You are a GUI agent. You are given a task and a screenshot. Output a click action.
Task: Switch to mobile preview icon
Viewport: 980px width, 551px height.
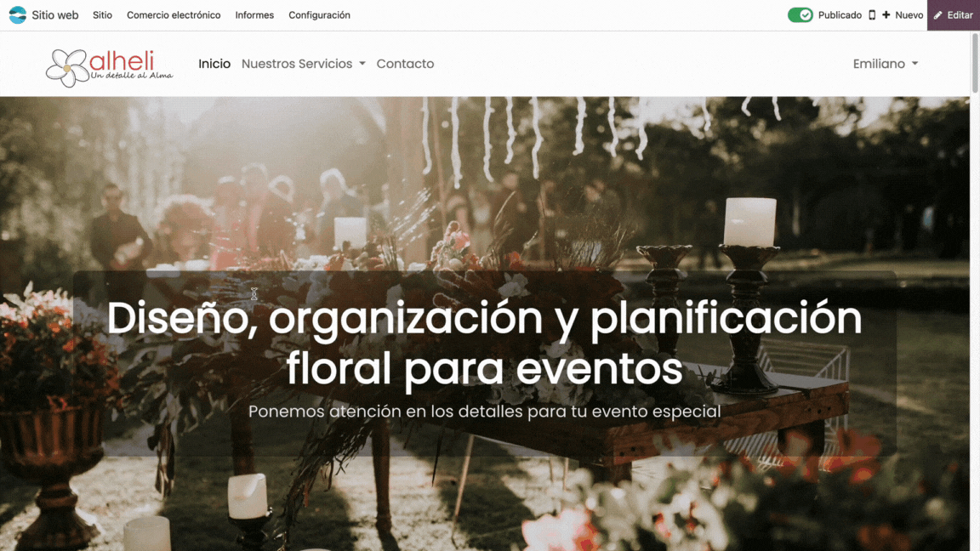[x=872, y=15]
